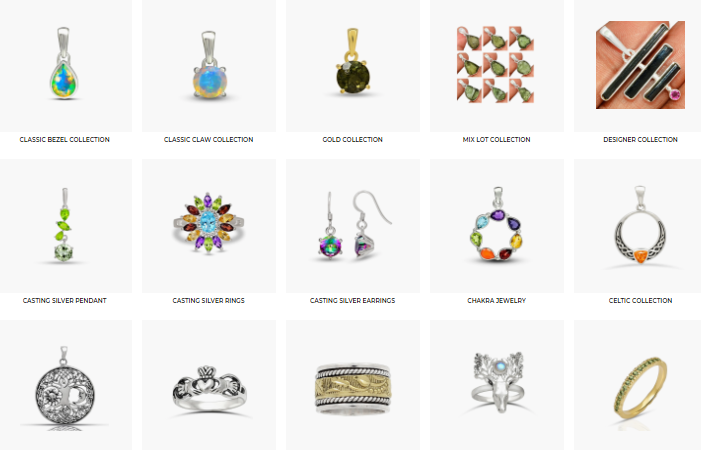
Task: Open the Classic Bezel Collection thumbnail
Action: coord(64,66)
